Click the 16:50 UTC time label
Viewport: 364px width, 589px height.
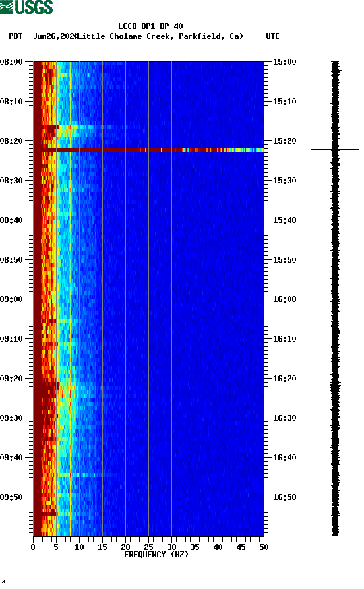click(x=284, y=497)
